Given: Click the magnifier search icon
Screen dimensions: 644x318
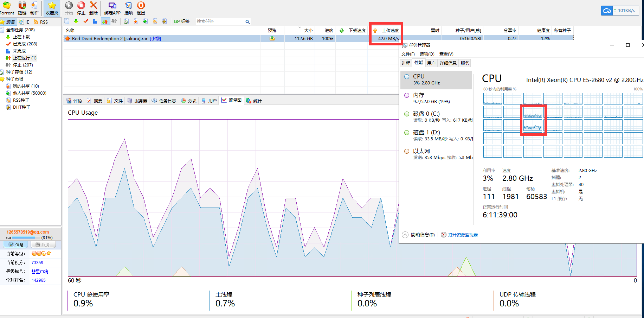Looking at the screenshot, I should 247,22.
